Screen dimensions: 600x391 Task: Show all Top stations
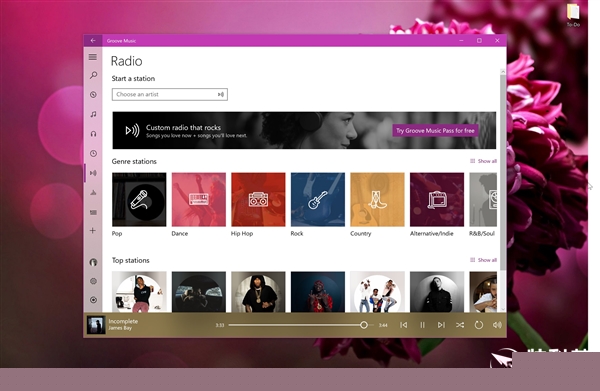coord(484,260)
